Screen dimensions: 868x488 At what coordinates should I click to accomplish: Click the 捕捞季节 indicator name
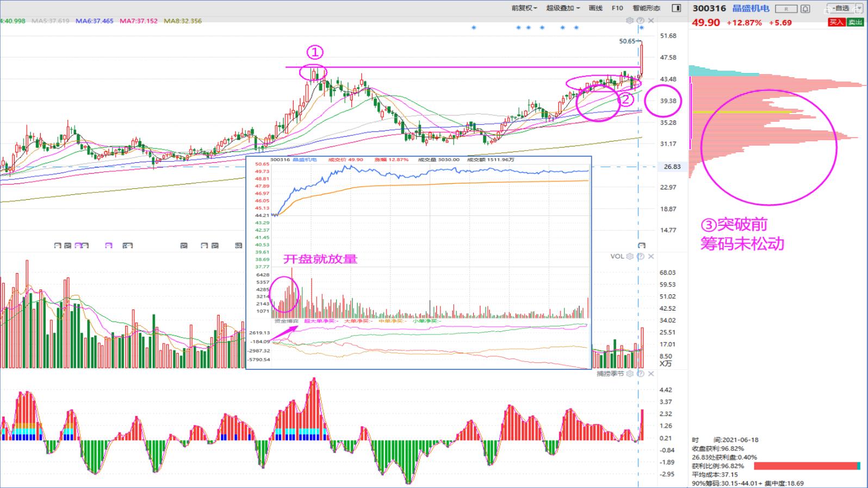coord(610,374)
